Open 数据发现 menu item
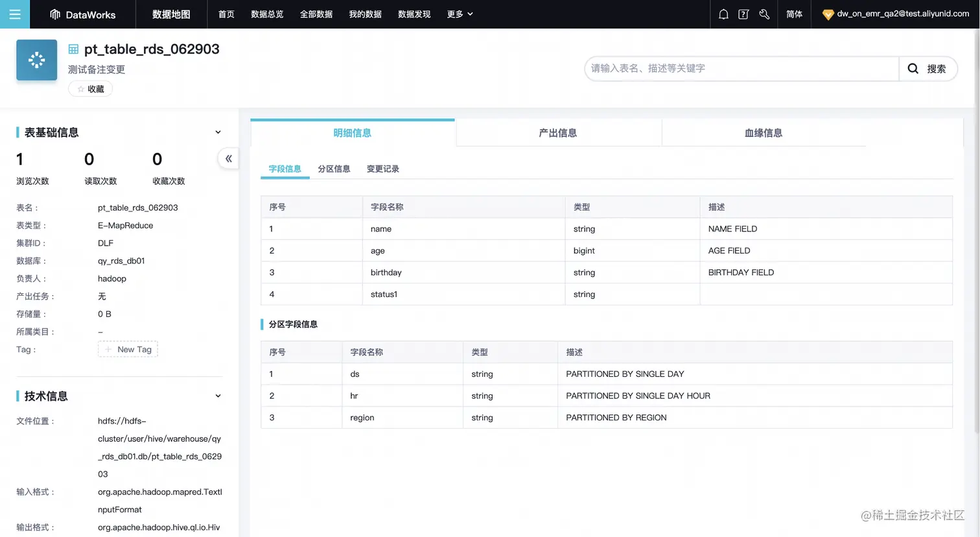Viewport: 980px width, 537px height. 414,14
